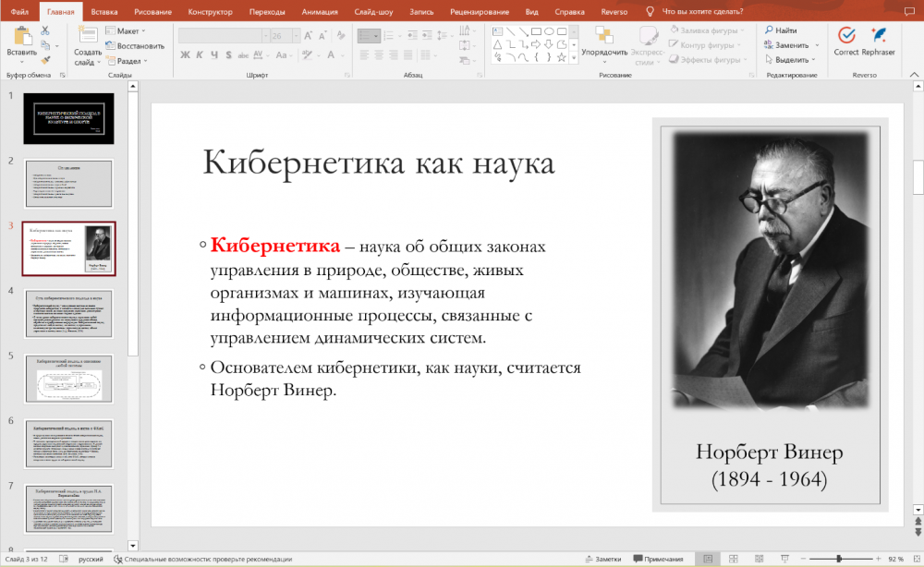Viewport: 924px width, 567px height.
Task: Expand the Выделить selection dropdown
Action: click(791, 59)
